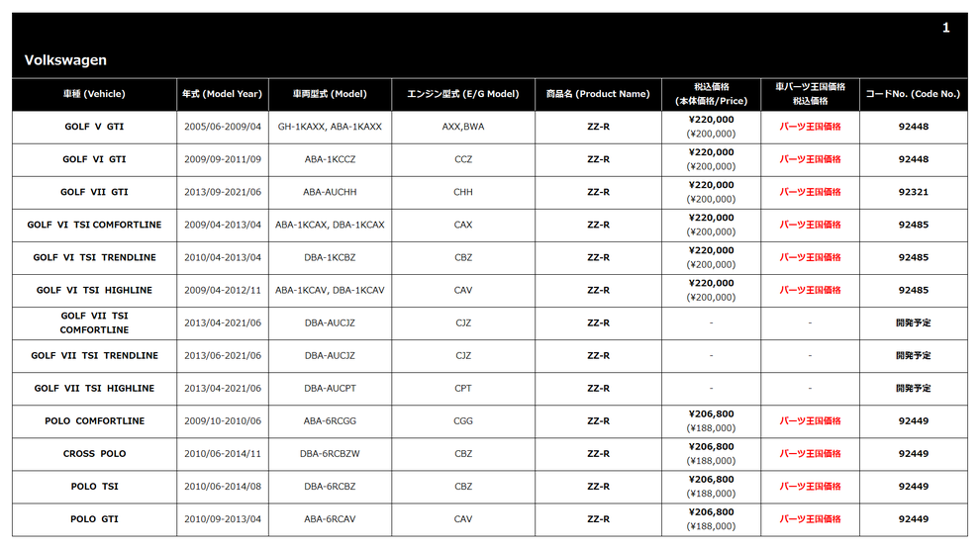Click the パーツ王国価格 link for GOLF VII GTI

pyautogui.click(x=810, y=192)
